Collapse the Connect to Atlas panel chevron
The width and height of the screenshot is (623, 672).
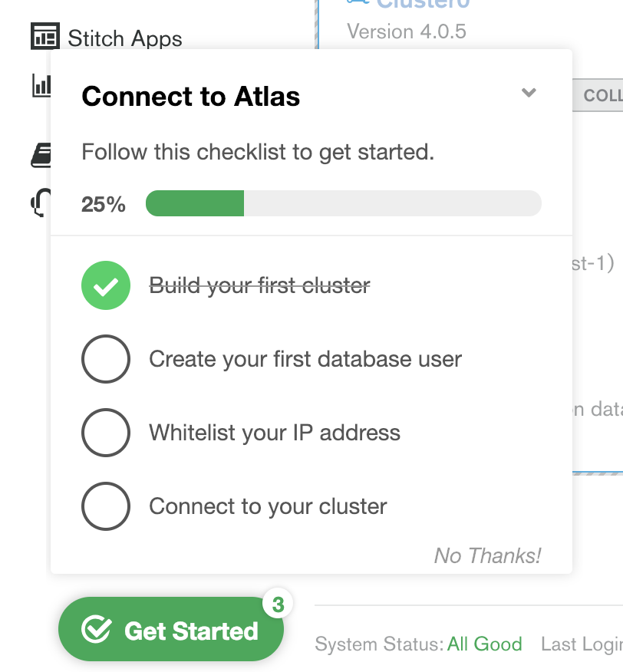[529, 93]
